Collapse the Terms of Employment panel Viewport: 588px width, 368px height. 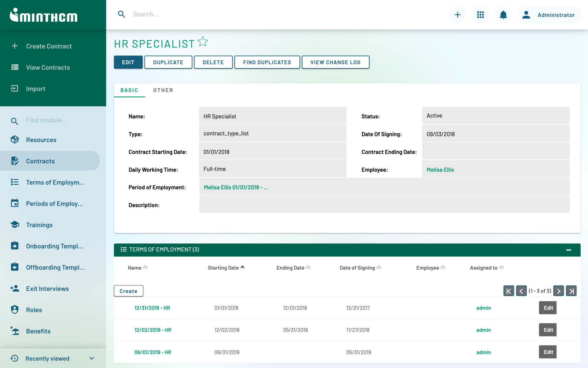[569, 249]
